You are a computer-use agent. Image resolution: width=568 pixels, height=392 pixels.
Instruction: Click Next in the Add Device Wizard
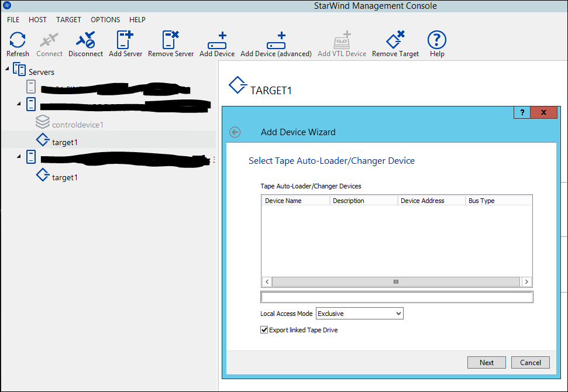pyautogui.click(x=487, y=362)
